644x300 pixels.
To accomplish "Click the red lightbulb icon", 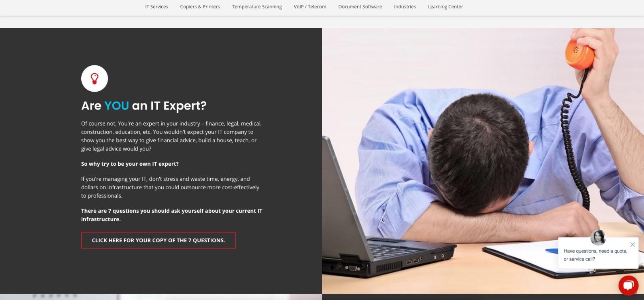I will 94,78.
